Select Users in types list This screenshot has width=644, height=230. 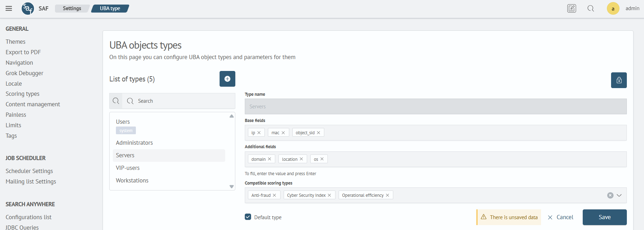[123, 122]
